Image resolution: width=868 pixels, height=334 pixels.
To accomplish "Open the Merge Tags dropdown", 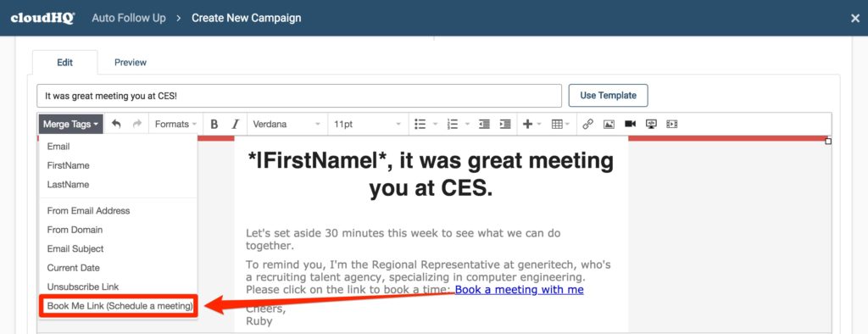I will point(71,124).
